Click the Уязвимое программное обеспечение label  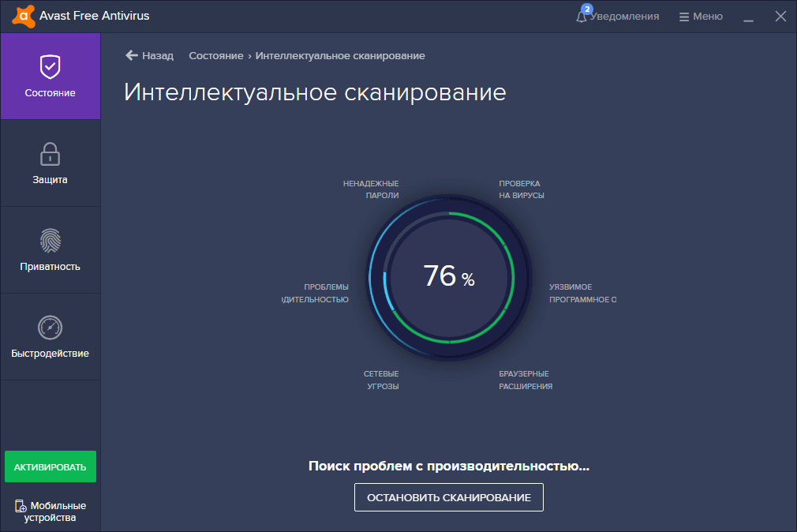pyautogui.click(x=584, y=294)
